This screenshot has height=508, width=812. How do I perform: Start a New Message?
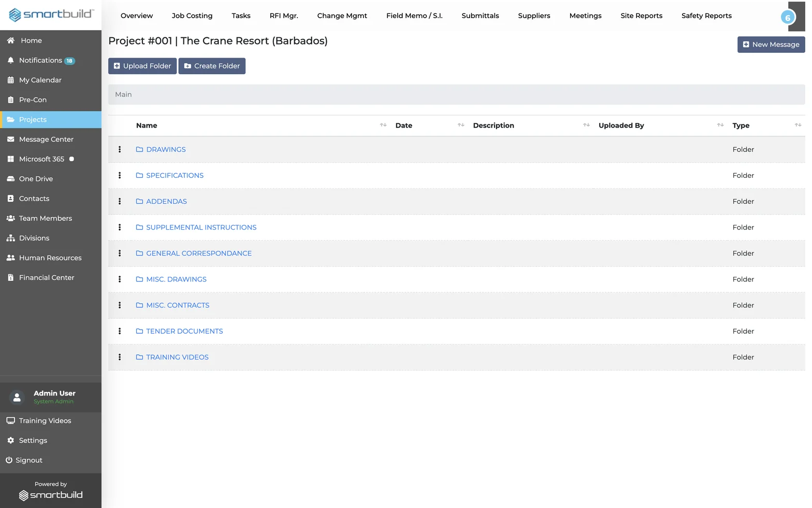point(771,45)
